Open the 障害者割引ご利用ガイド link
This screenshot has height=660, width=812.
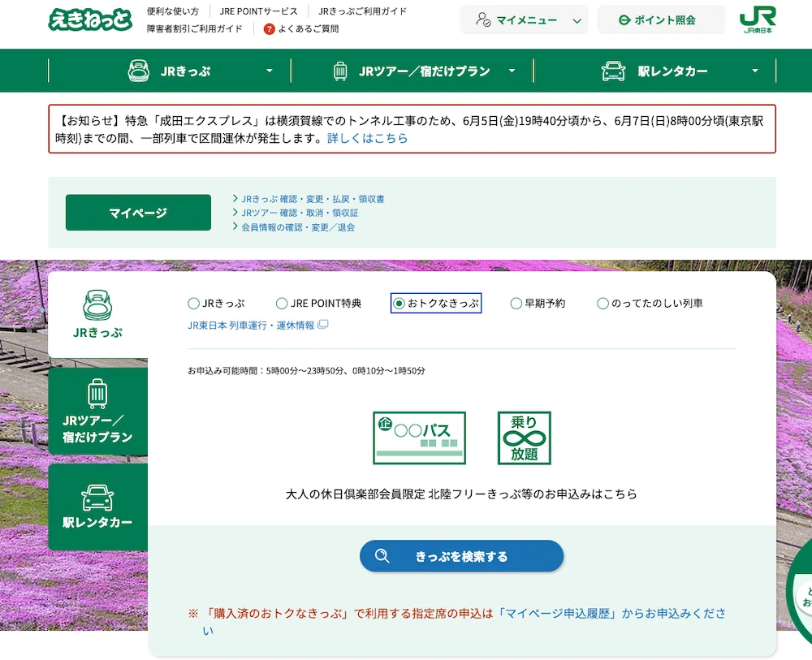coord(195,29)
